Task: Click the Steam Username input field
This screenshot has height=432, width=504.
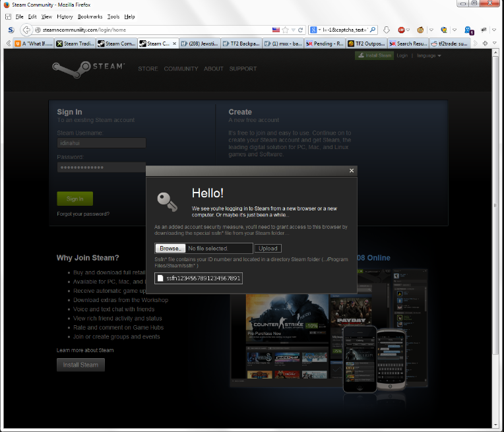Action: pyautogui.click(x=101, y=143)
